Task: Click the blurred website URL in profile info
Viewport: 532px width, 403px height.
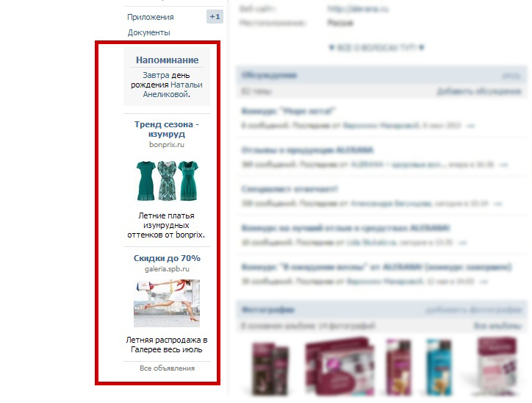Action: [358, 9]
